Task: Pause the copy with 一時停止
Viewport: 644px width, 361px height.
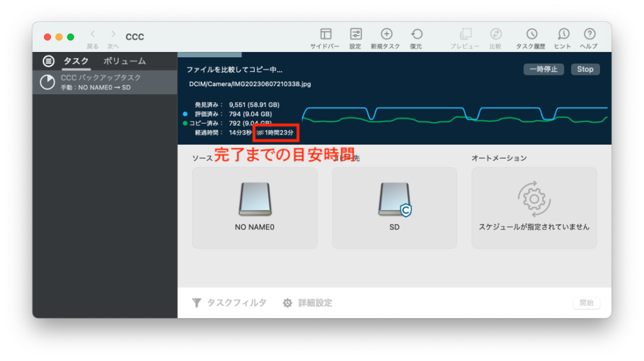Action: [543, 69]
